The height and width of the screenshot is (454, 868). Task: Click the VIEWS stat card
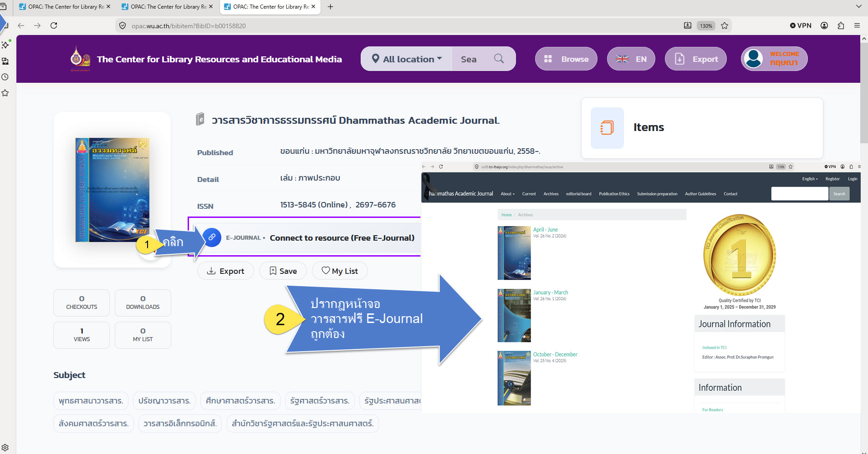point(82,335)
